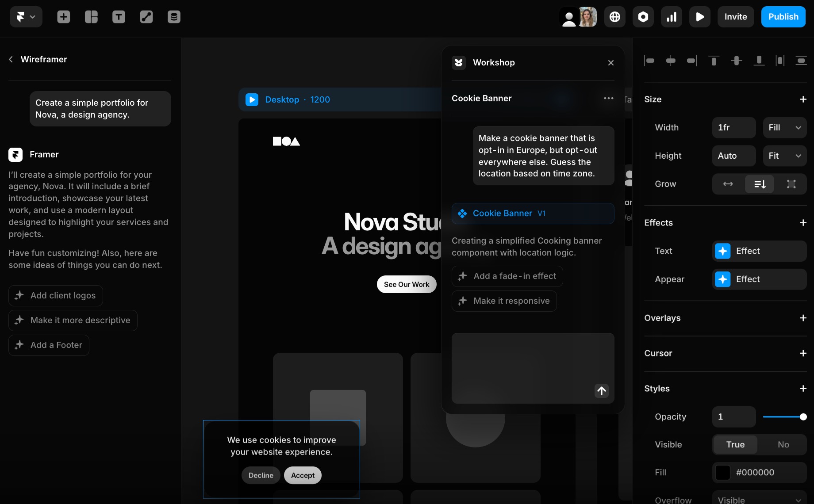Click the default user avatar icon
The width and height of the screenshot is (814, 504).
coord(569,17)
